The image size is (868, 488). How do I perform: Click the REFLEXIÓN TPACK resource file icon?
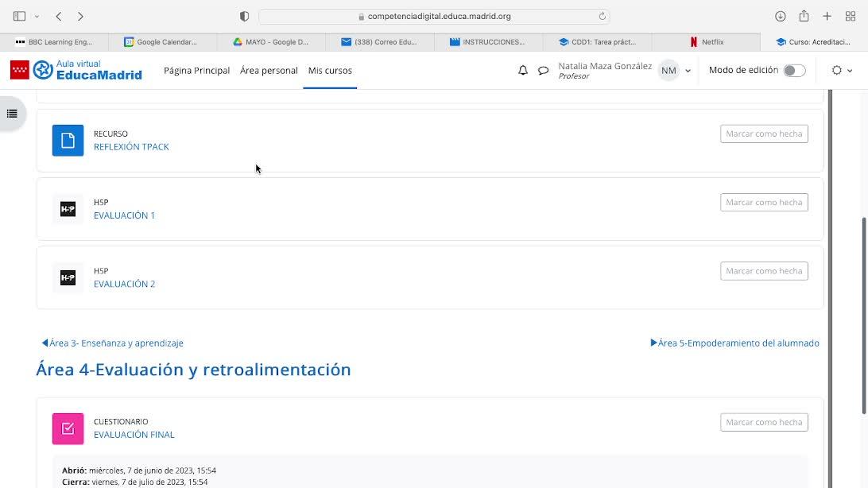68,141
